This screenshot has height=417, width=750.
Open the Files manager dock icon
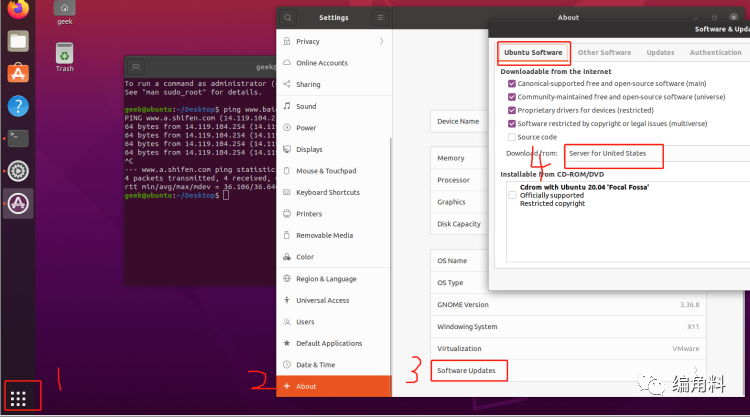[x=18, y=42]
